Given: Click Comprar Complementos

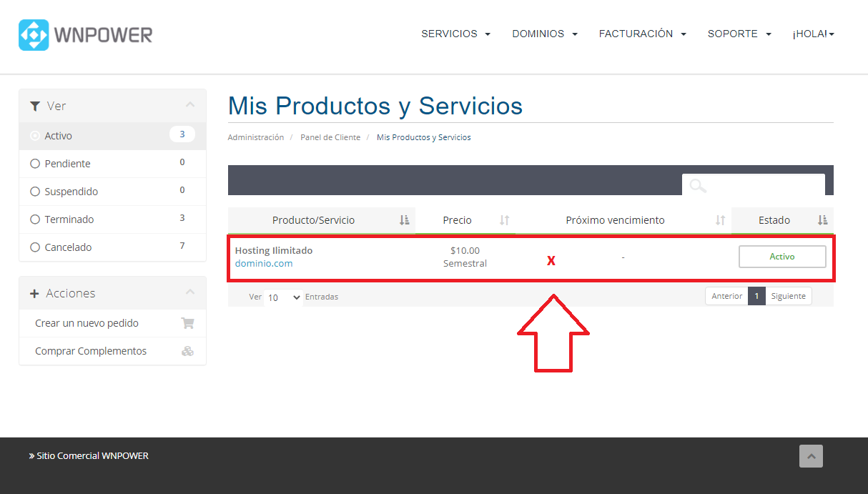Looking at the screenshot, I should point(91,351).
